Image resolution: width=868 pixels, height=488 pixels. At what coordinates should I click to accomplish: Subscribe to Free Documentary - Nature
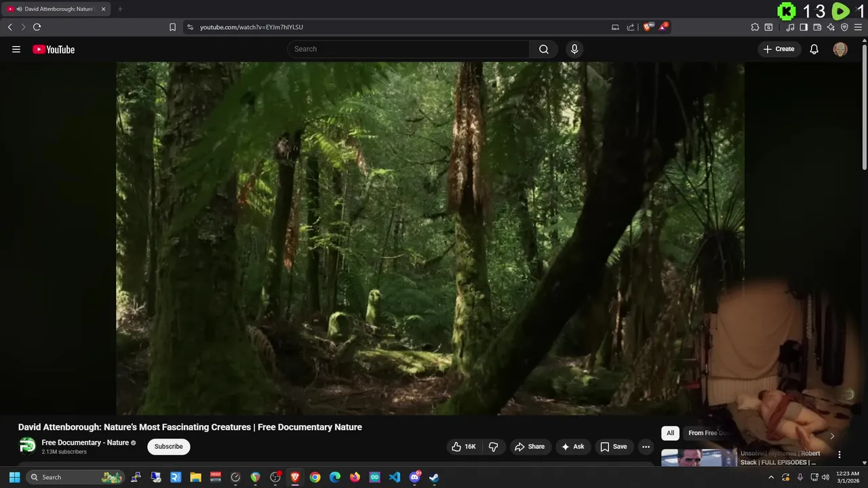[168, 447]
